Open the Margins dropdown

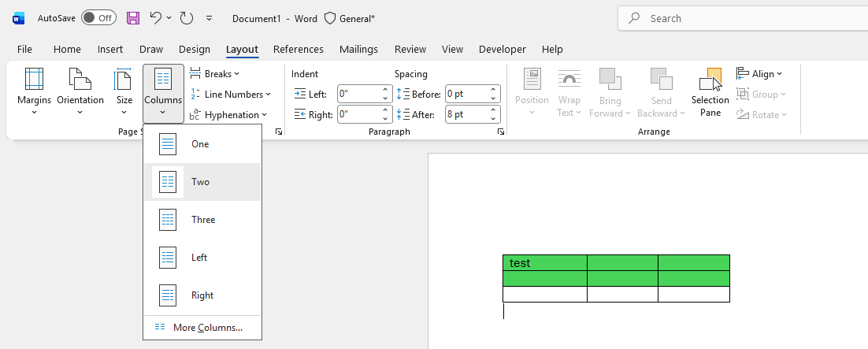pyautogui.click(x=34, y=92)
